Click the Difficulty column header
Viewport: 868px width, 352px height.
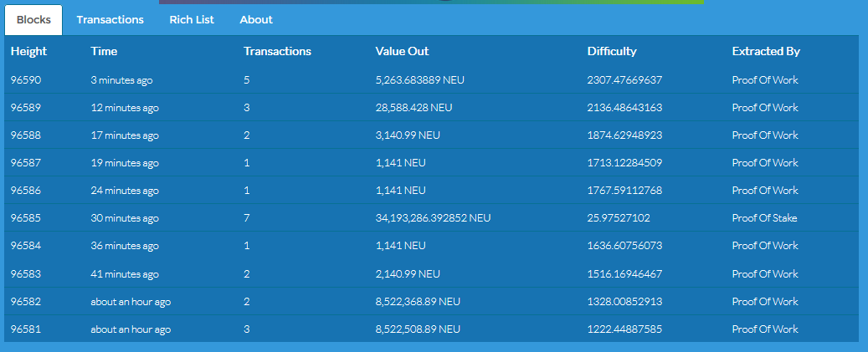pos(612,51)
